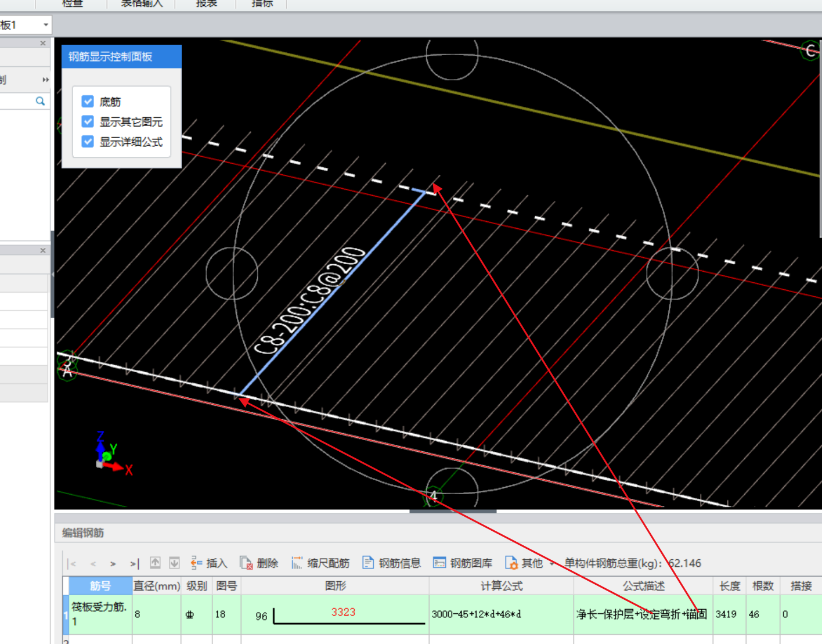Image resolution: width=822 pixels, height=644 pixels.
Task: Open rebar information (钢筋信息)
Action: click(391, 563)
